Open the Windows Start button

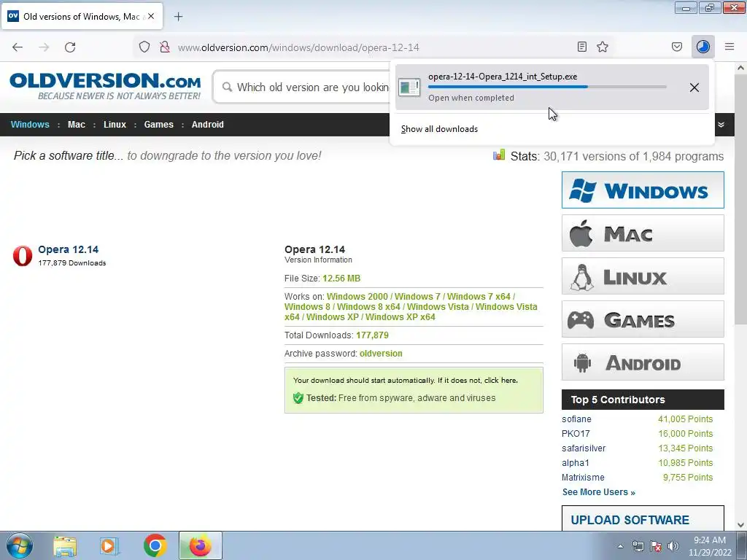[20, 545]
